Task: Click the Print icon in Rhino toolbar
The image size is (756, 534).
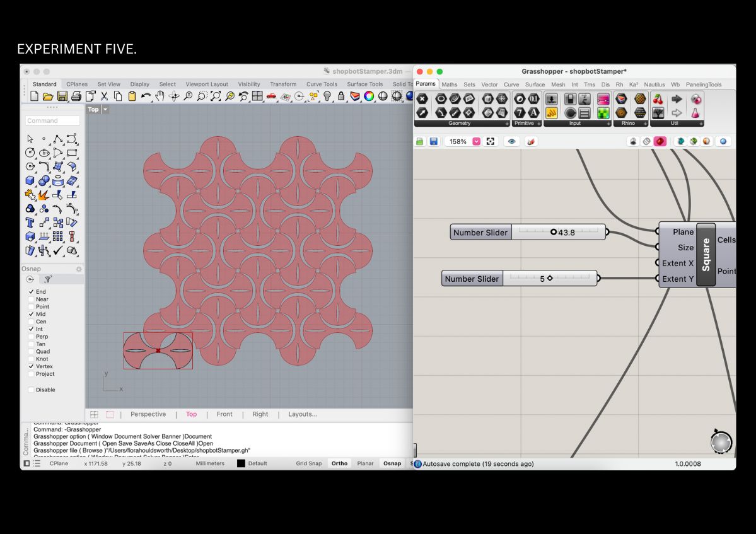Action: pos(76,96)
